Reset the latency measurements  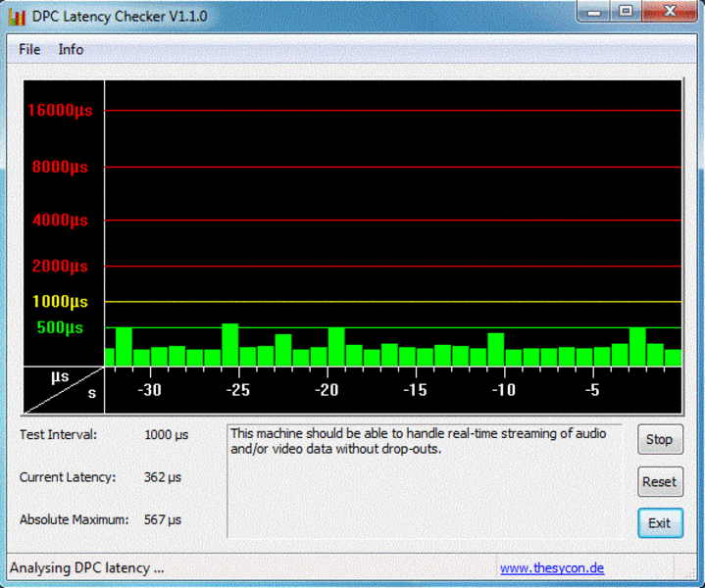[659, 481]
